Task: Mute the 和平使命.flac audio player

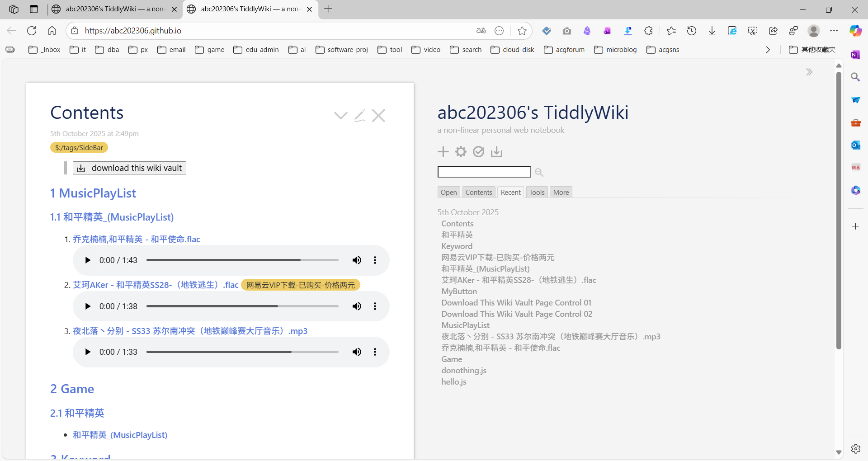Action: click(357, 260)
